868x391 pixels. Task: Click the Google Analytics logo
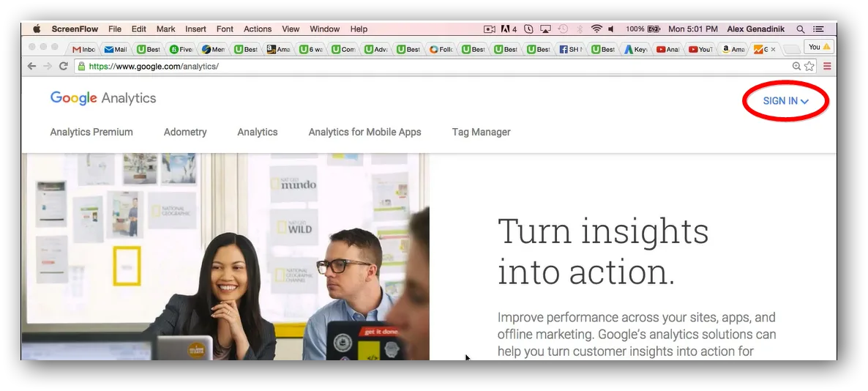tap(103, 99)
